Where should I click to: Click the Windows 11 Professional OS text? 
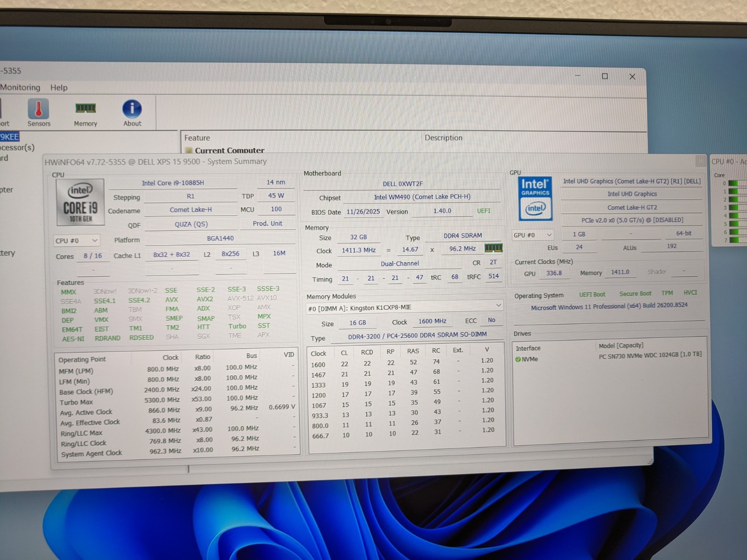(609, 307)
